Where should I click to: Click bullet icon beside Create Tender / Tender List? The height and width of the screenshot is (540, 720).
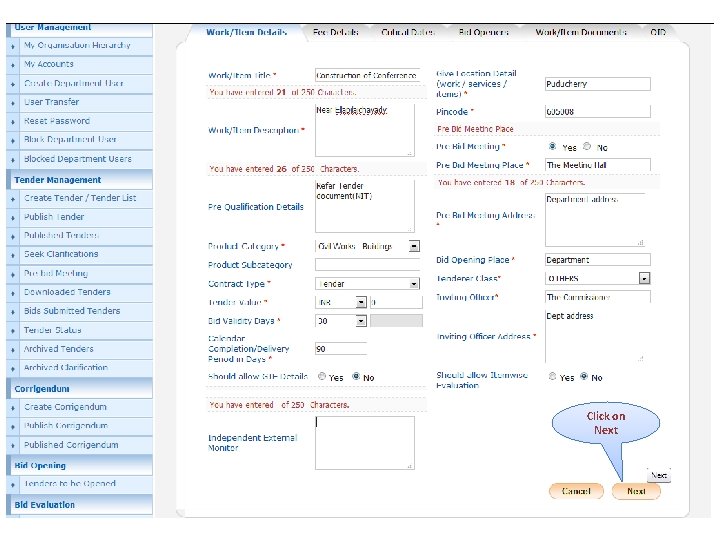[13, 199]
